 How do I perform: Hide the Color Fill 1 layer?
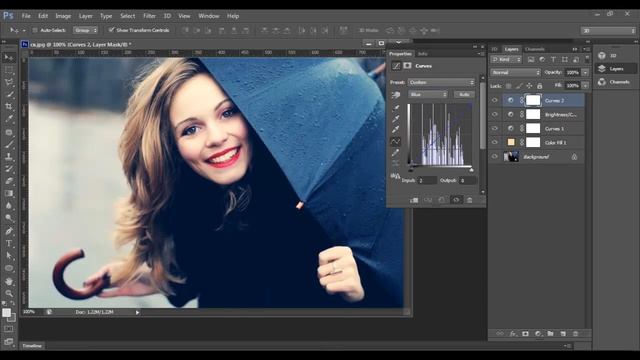[x=495, y=142]
